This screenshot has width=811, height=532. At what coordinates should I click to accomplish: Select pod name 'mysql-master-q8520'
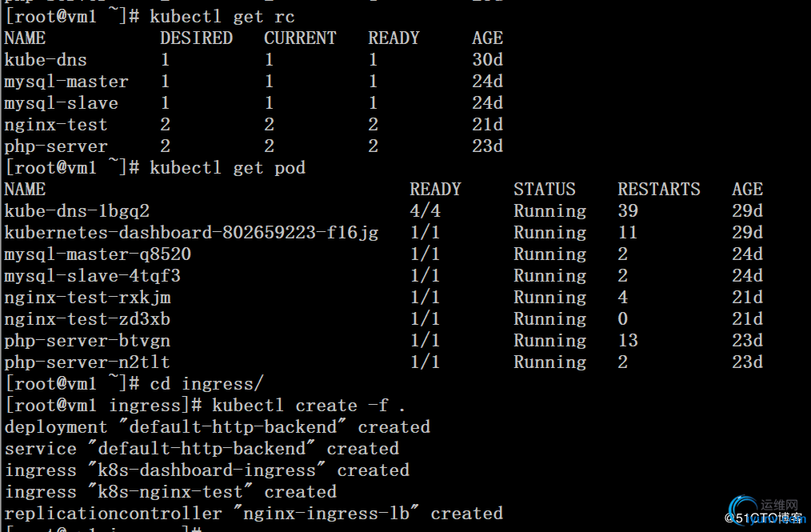click(98, 254)
